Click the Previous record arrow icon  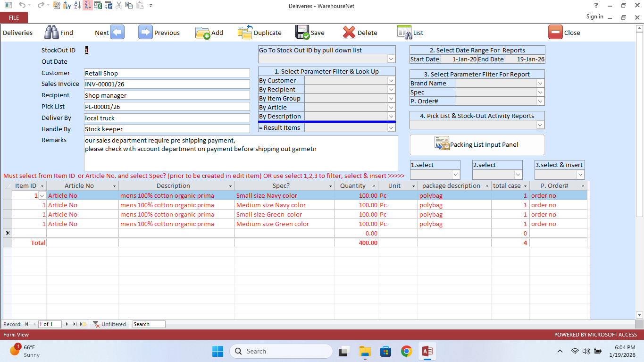click(x=145, y=32)
